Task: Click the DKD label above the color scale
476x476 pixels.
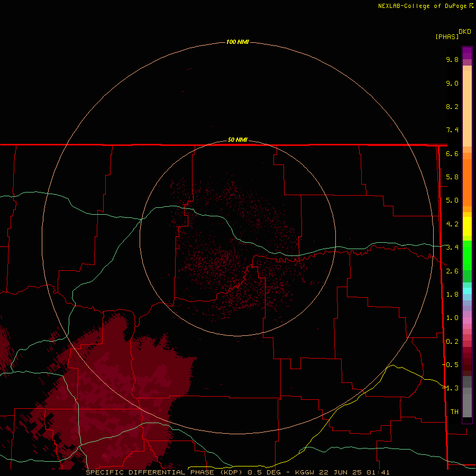Action: 465,32
